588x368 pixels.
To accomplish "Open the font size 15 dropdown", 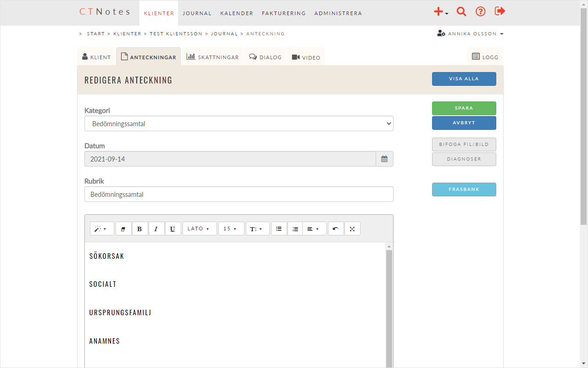I will click(231, 229).
